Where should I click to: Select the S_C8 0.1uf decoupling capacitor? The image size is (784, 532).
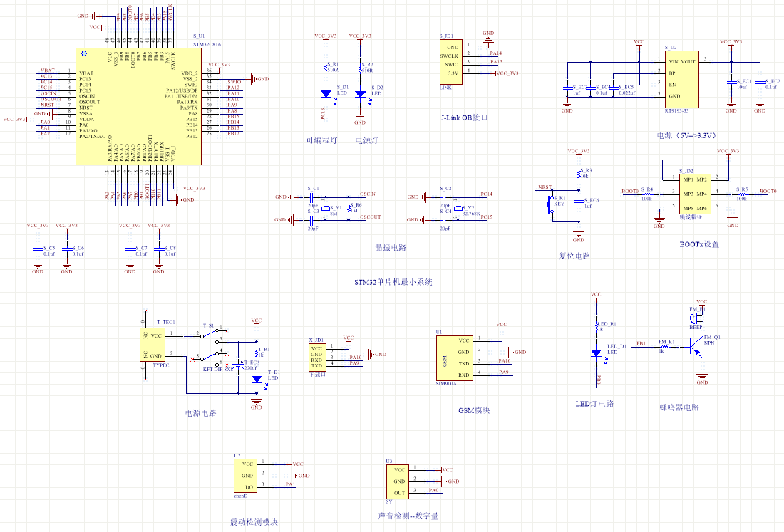coord(158,249)
